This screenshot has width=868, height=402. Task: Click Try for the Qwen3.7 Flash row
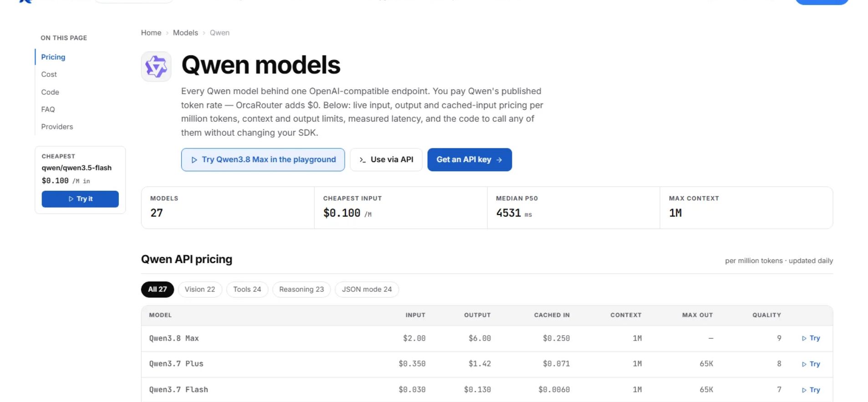click(x=811, y=390)
